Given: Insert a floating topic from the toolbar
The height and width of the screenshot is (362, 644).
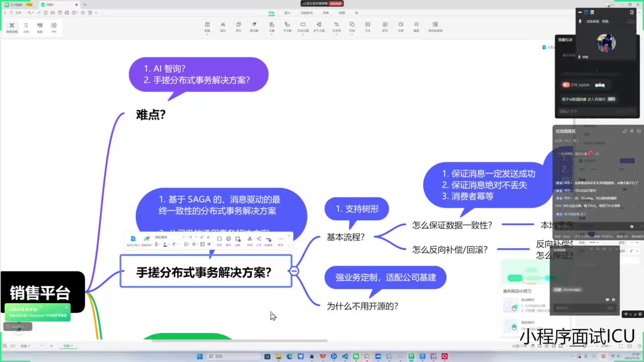Looking at the screenshot, I should 303,26.
